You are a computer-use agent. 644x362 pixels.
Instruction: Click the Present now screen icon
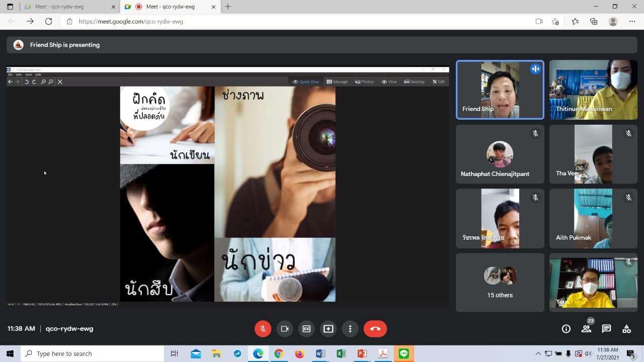click(x=329, y=329)
